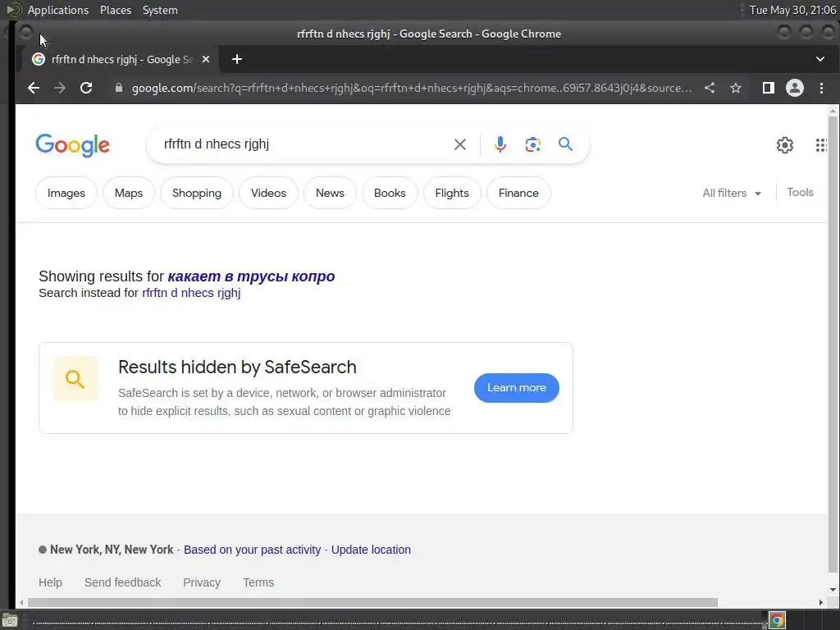Click the corrected Russian query link
Image resolution: width=840 pixels, height=630 pixels.
pos(251,276)
